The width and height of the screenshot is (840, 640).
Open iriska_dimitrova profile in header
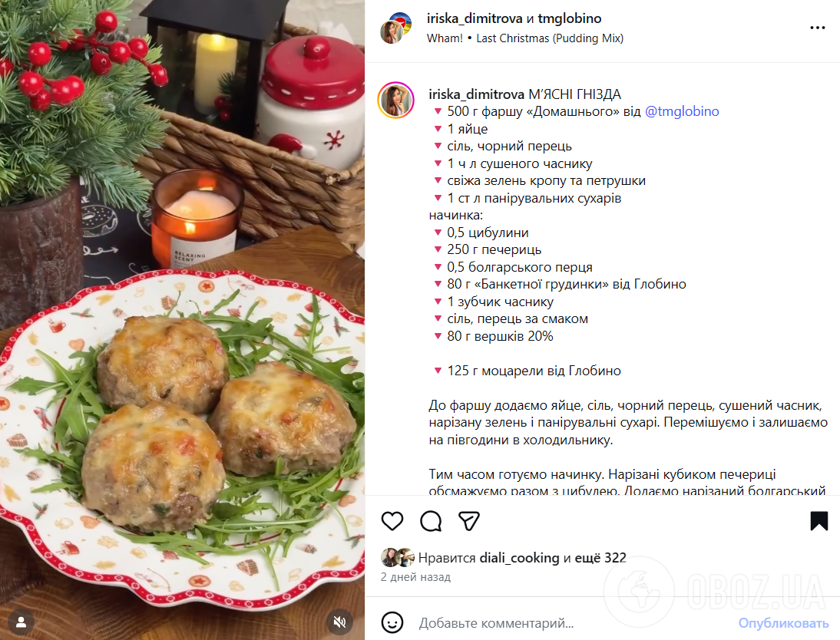tap(474, 18)
